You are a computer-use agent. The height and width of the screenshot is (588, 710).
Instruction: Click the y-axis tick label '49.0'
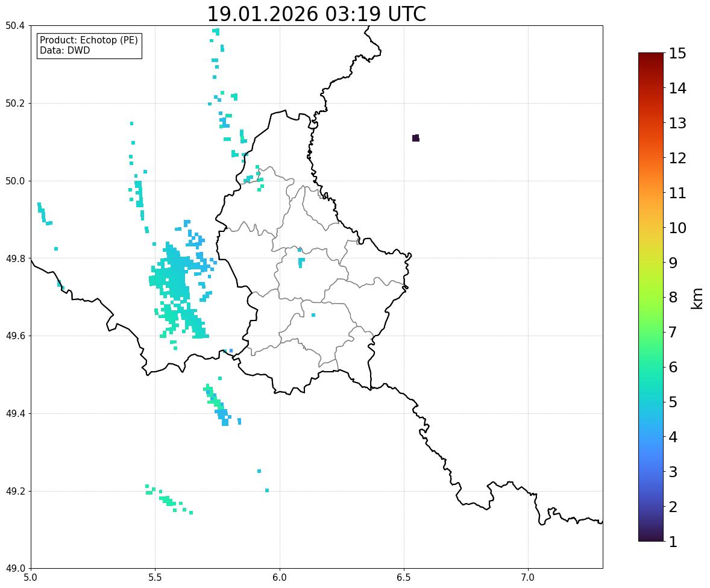click(15, 569)
